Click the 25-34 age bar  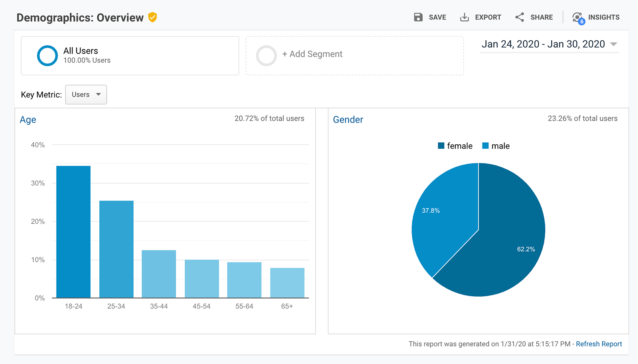click(x=116, y=249)
